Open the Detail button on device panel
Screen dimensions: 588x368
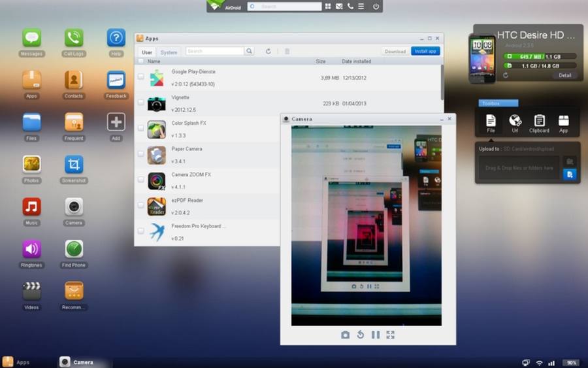[564, 75]
